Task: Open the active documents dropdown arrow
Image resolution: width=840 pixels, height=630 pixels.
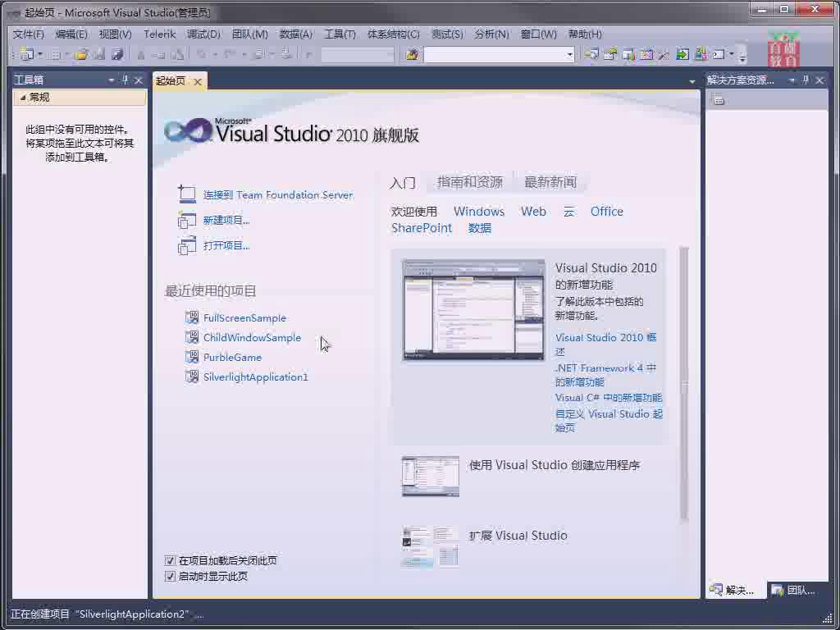Action: point(692,81)
